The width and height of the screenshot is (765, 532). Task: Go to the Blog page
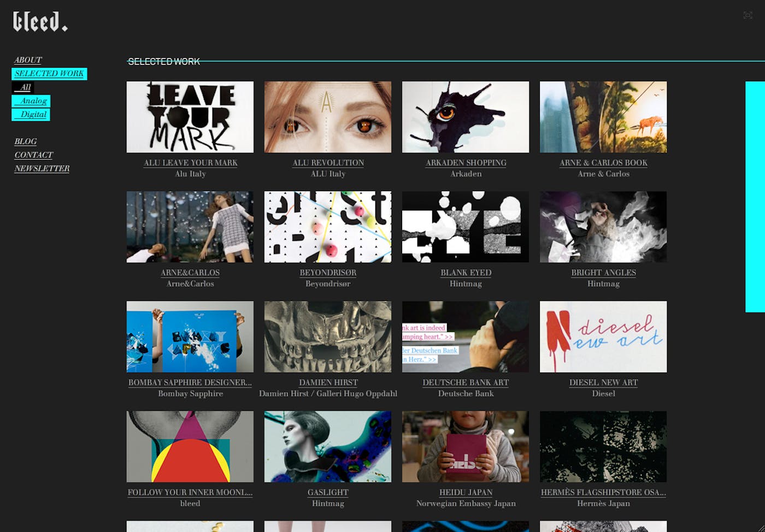26,141
